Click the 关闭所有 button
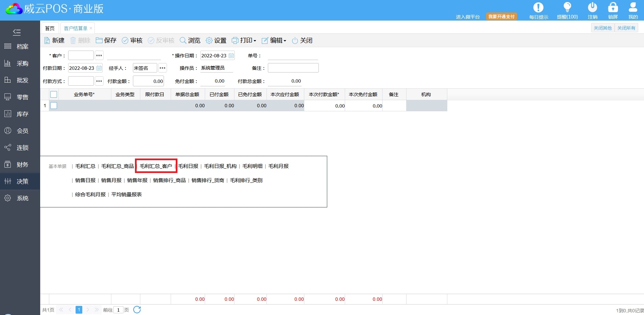Viewport: 644px width, 315px height. 626,28
